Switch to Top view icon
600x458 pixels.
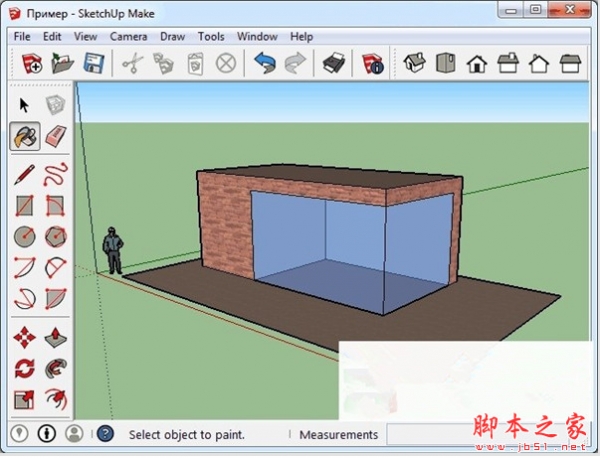point(445,63)
